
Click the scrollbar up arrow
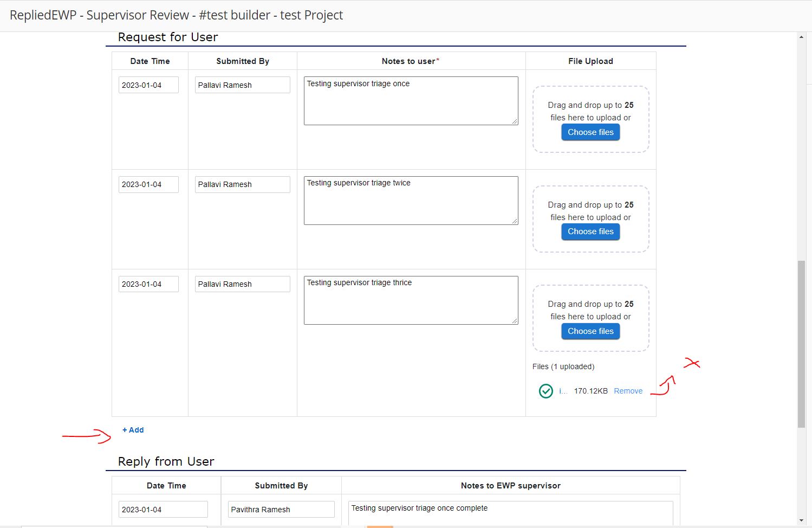point(801,37)
